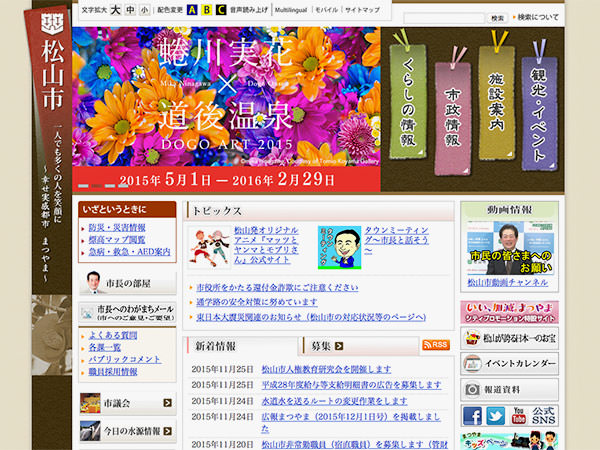The width and height of the screenshot is (600, 450).
Task: Set text size to 中
Action: 131,10
